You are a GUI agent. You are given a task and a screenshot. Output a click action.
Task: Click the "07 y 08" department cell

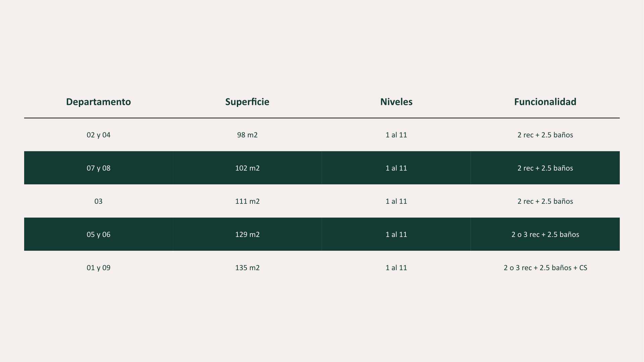98,168
